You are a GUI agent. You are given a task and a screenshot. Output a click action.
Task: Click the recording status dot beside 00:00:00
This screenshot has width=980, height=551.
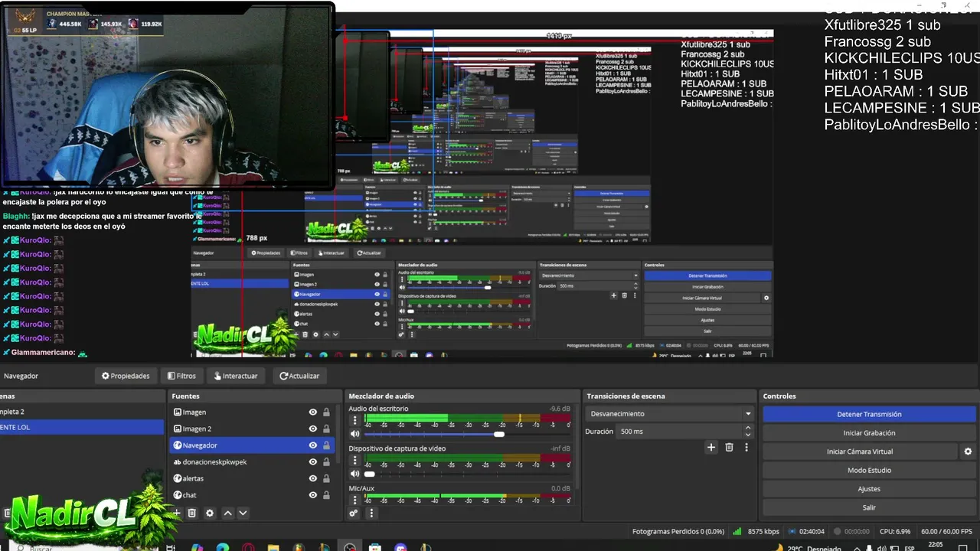pos(837,531)
